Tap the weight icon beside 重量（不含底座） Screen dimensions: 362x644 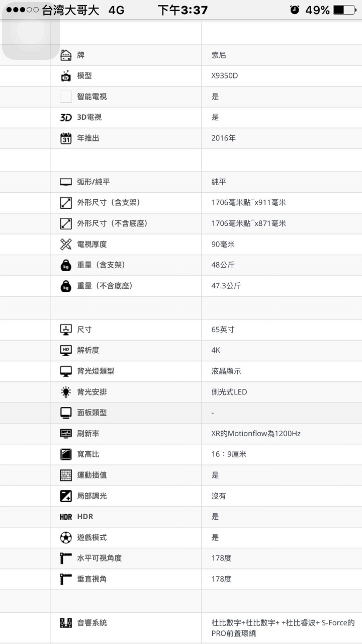point(66,286)
